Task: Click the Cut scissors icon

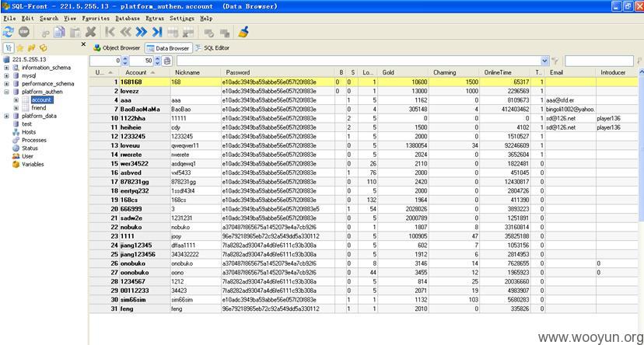Action: (45, 33)
